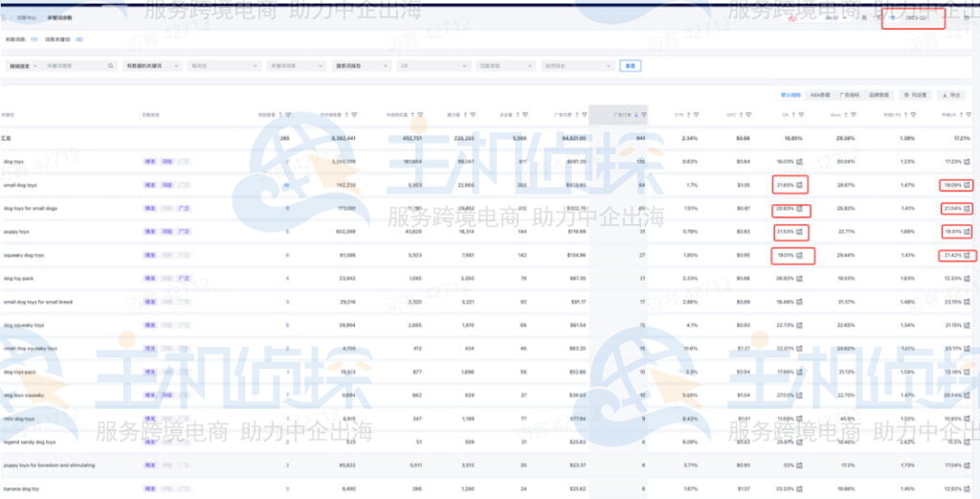Switch to the ABA数据 tab
This screenshot has height=499, width=980.
[820, 95]
